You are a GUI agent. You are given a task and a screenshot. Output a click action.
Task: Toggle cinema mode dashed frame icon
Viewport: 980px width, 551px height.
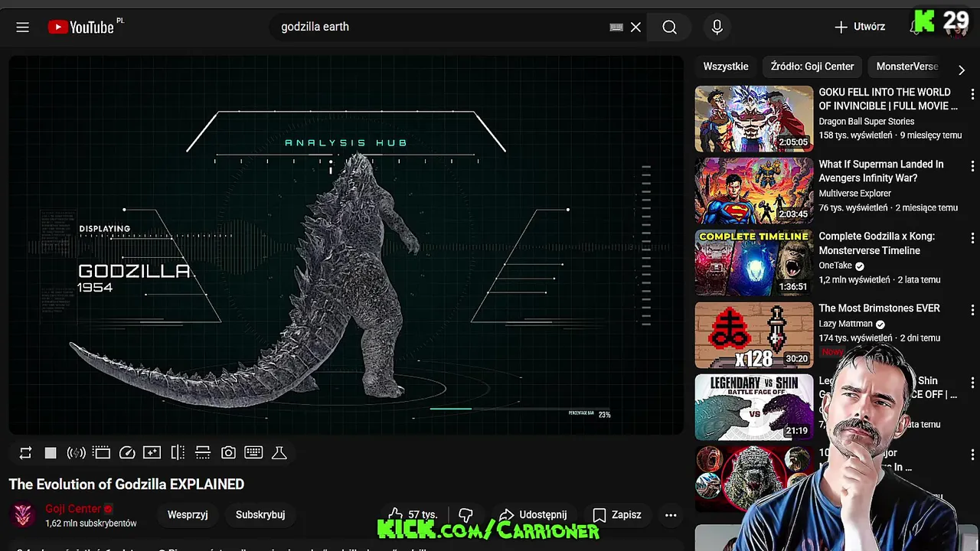[102, 453]
